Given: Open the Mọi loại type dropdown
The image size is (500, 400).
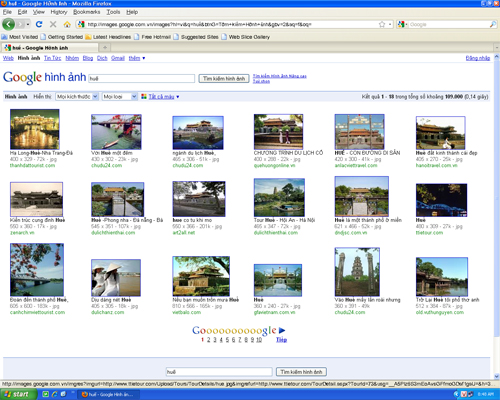Looking at the screenshot, I should [x=120, y=97].
